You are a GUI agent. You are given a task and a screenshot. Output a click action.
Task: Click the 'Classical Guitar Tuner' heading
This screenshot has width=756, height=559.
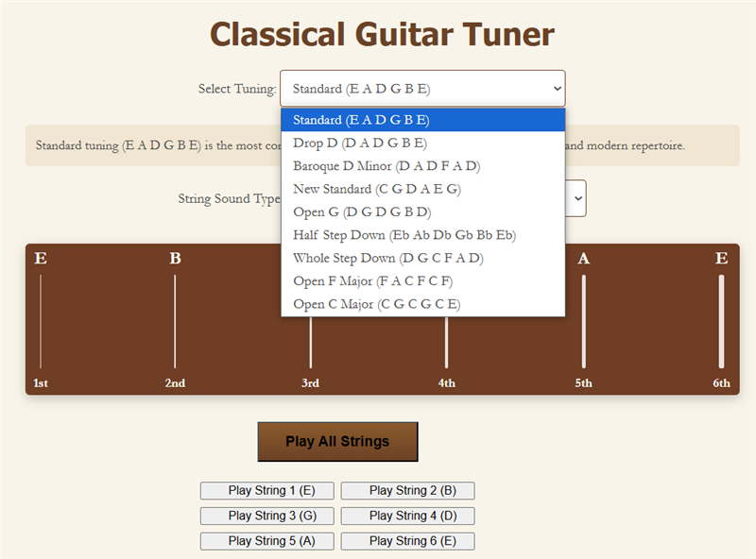(383, 34)
